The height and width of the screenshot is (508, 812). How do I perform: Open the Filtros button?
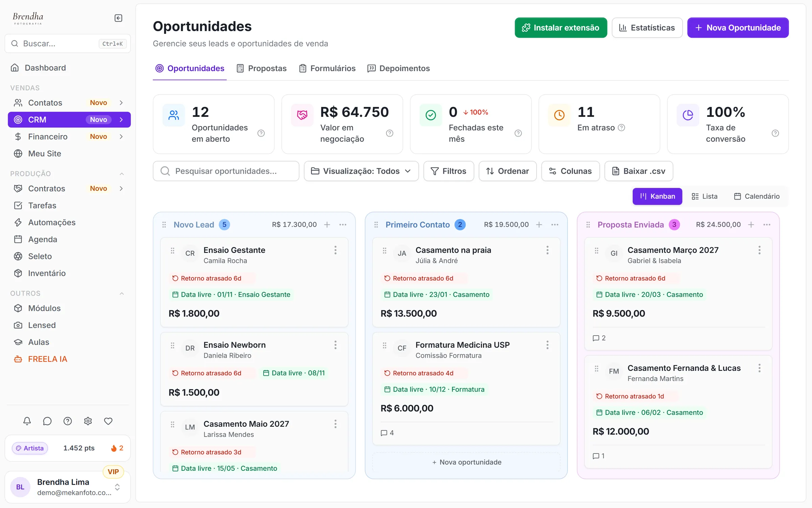pos(449,171)
